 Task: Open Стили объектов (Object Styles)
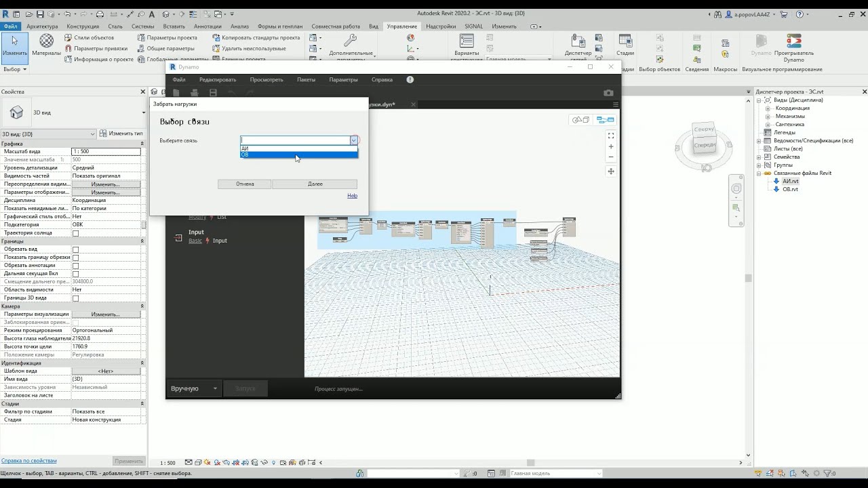(89, 38)
